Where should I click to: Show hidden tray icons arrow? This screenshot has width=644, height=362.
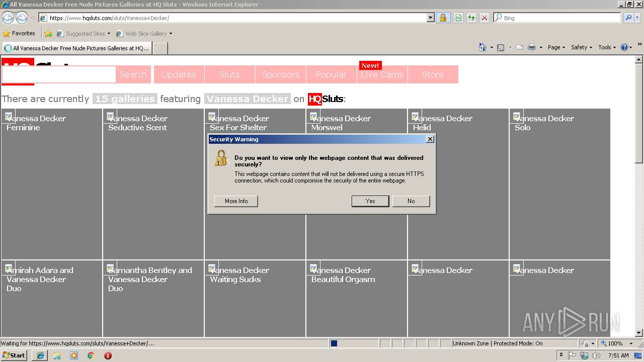coord(561,355)
